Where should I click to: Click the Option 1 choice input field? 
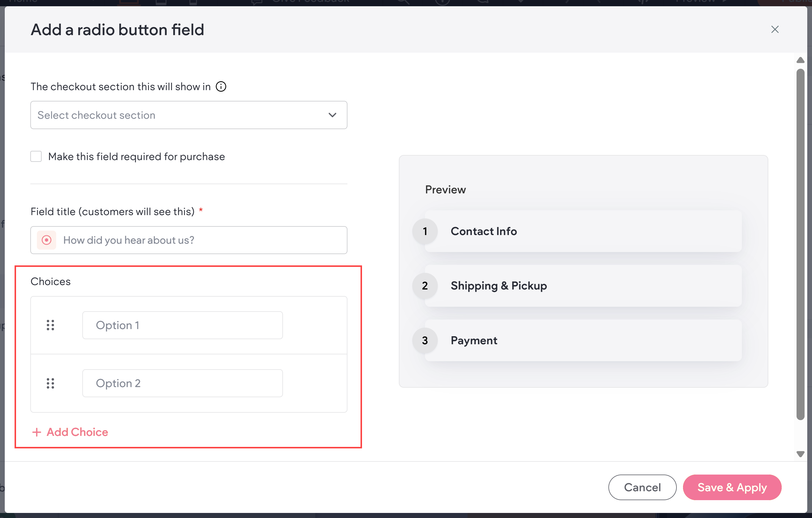182,325
